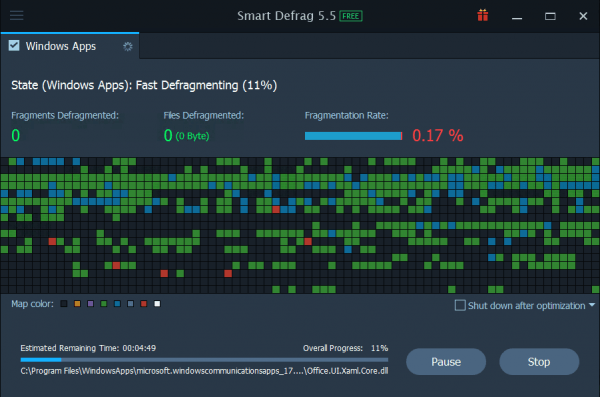Screen dimensions: 600x397
Task: Enable Shut down after optimization checkbox
Action: pyautogui.click(x=460, y=305)
